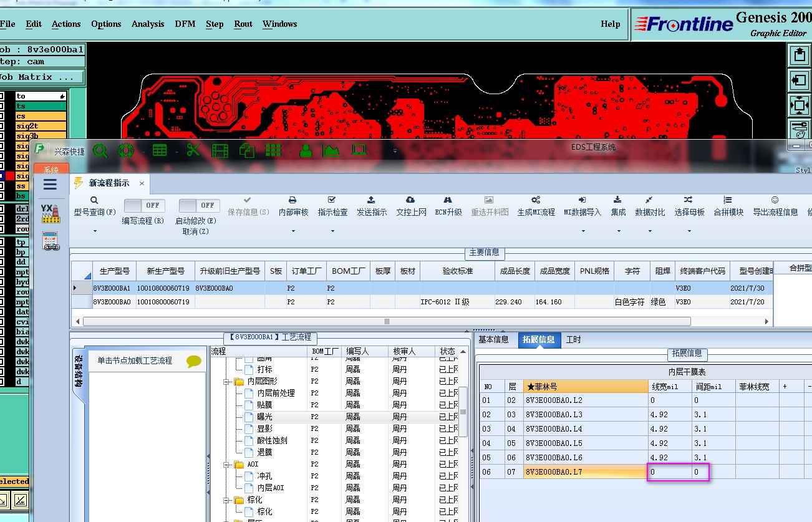The height and width of the screenshot is (522, 812).
Task: Open dropdown arrow under 型号查询(F)
Action: (95, 231)
